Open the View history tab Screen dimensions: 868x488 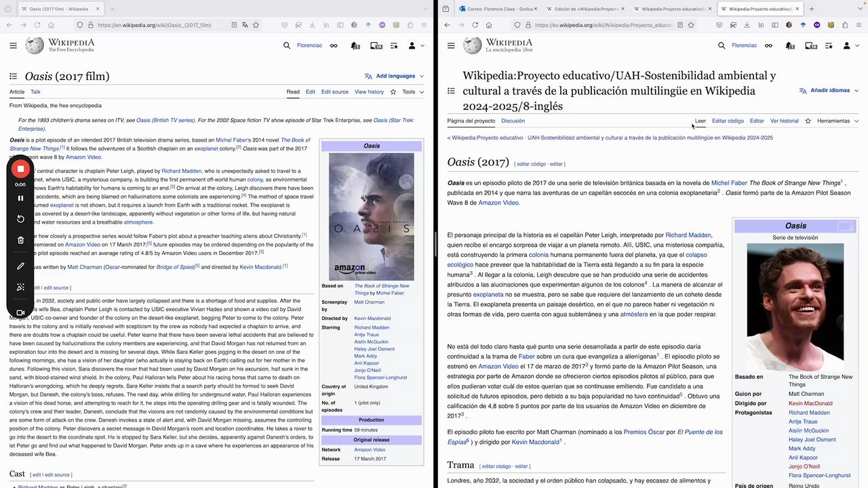369,91
